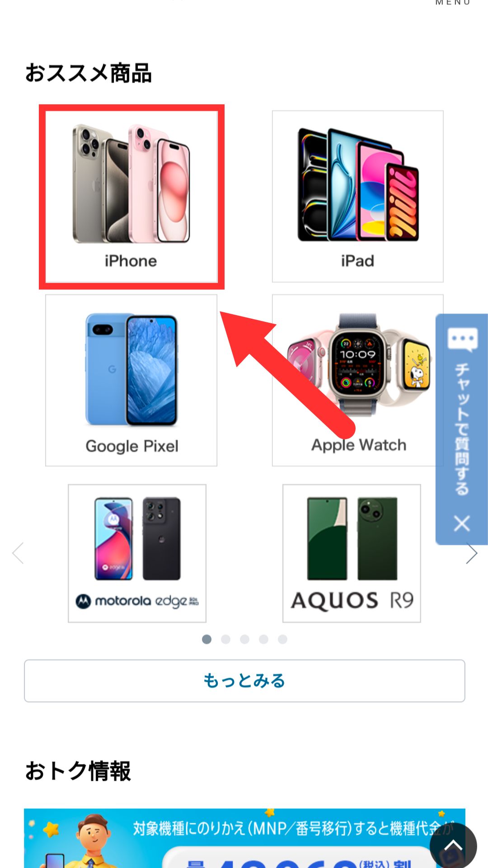Jump to second carousel pagination dot
The width and height of the screenshot is (488, 868).
coord(225,639)
